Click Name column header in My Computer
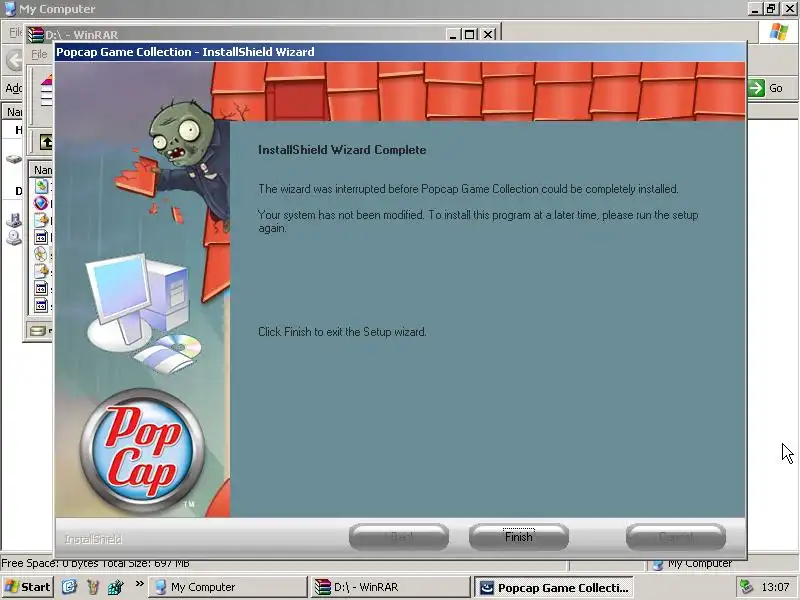800x600 pixels. [x=14, y=112]
